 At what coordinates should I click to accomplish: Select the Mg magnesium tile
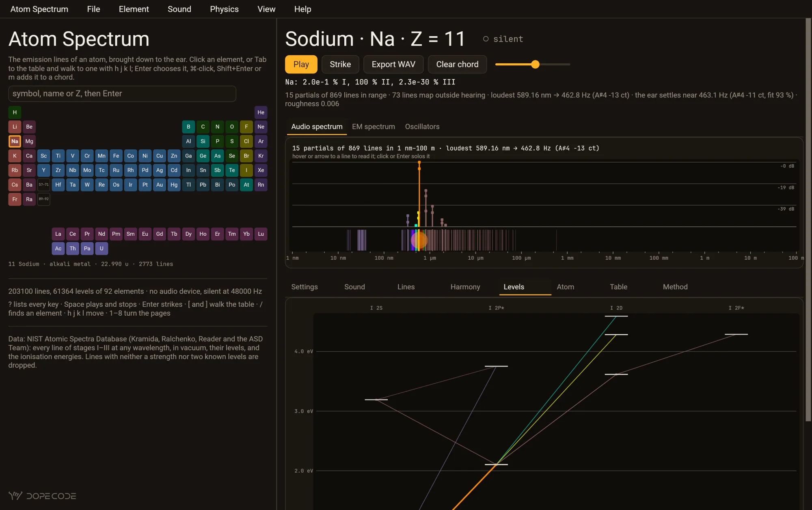point(29,141)
